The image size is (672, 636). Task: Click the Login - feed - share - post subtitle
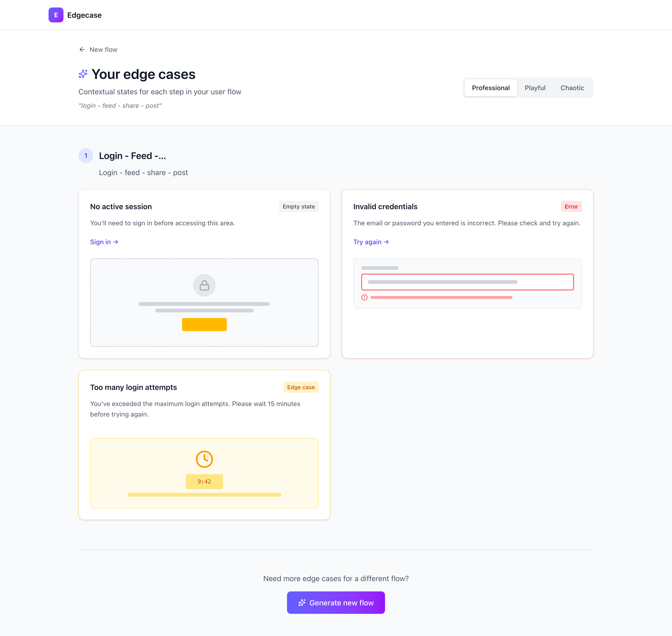click(x=143, y=173)
